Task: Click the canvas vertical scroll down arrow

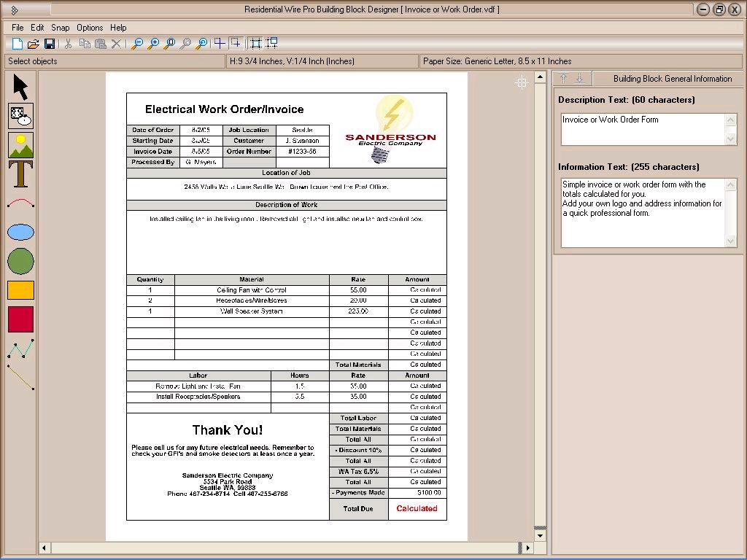Action: point(540,536)
